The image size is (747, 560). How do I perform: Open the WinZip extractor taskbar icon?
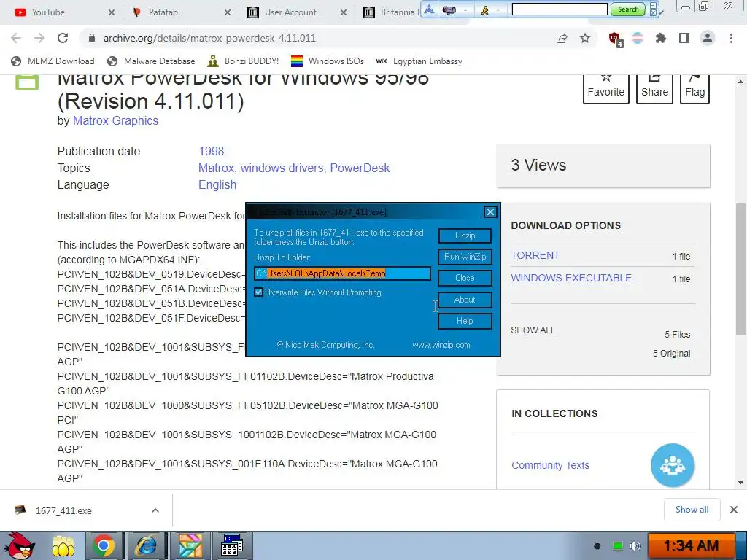pos(232,546)
